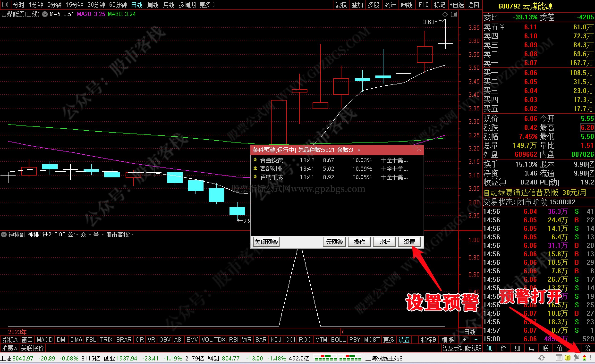Open F10 company info

424,4
